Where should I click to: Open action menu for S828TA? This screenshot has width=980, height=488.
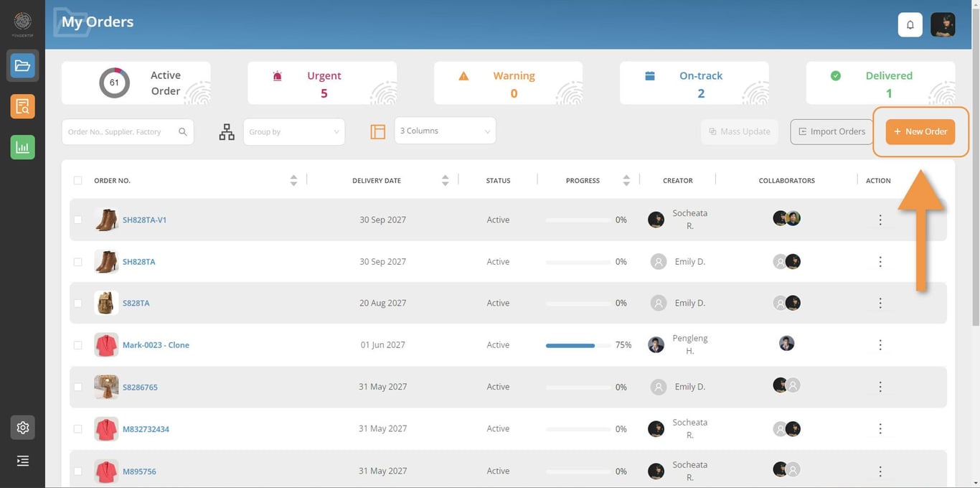tap(880, 304)
